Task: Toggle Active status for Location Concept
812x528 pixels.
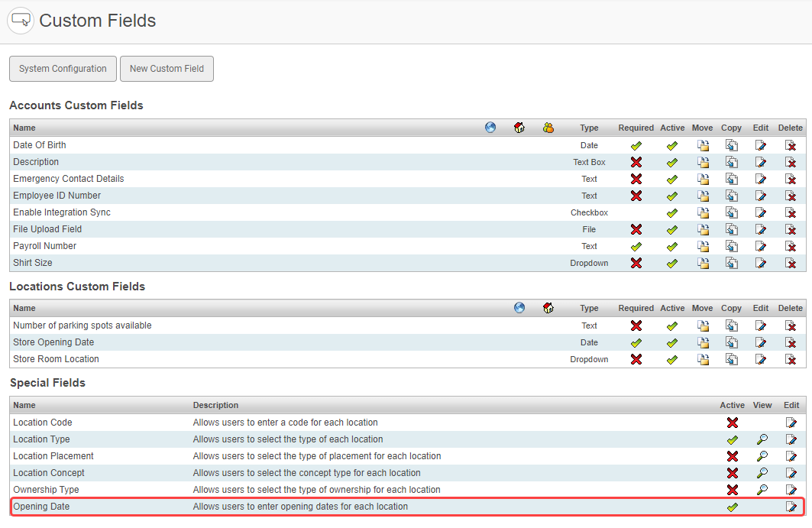Action: coord(732,473)
